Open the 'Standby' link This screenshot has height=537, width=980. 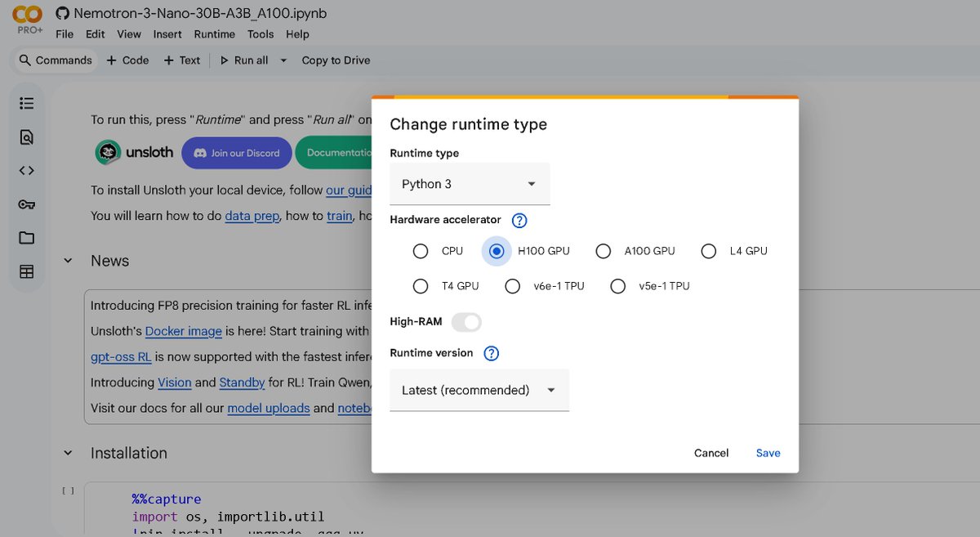[242, 382]
